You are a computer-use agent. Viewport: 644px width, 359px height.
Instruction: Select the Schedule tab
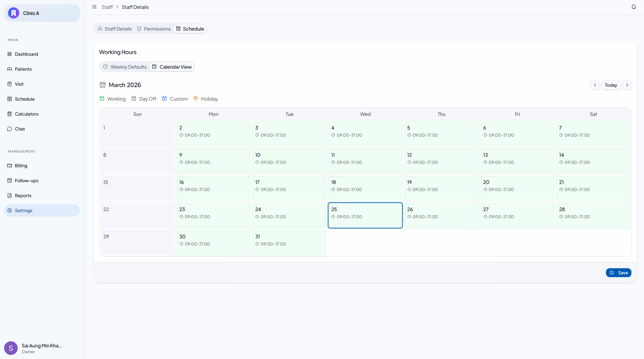(x=190, y=29)
